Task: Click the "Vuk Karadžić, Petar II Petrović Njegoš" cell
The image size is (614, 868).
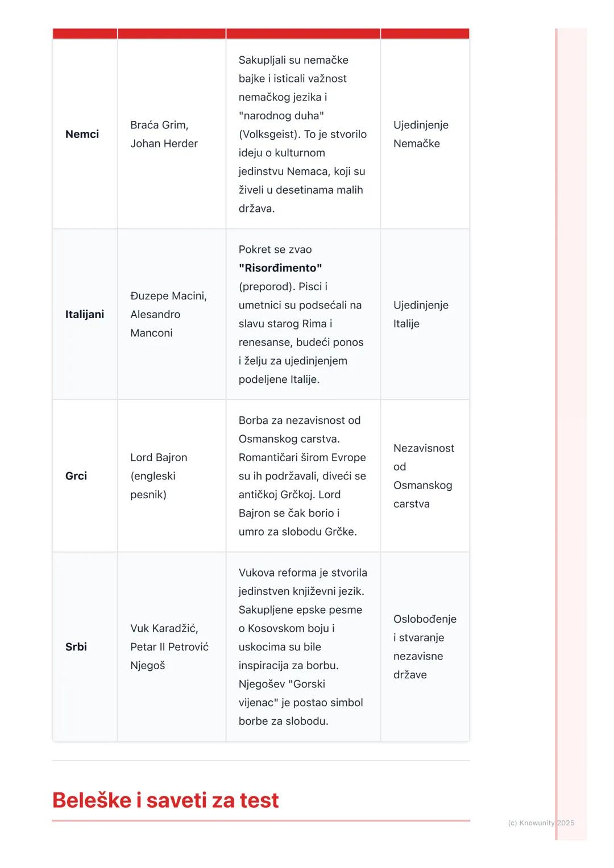Action: pyautogui.click(x=169, y=646)
